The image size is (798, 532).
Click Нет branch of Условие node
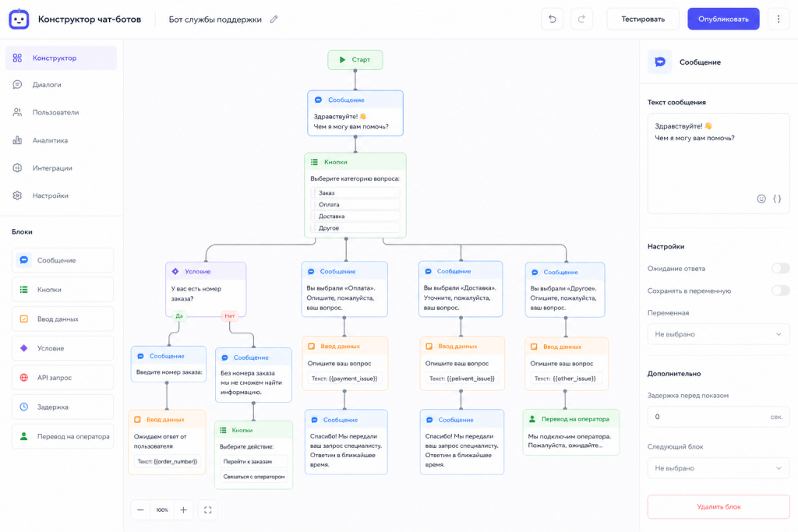(x=230, y=315)
